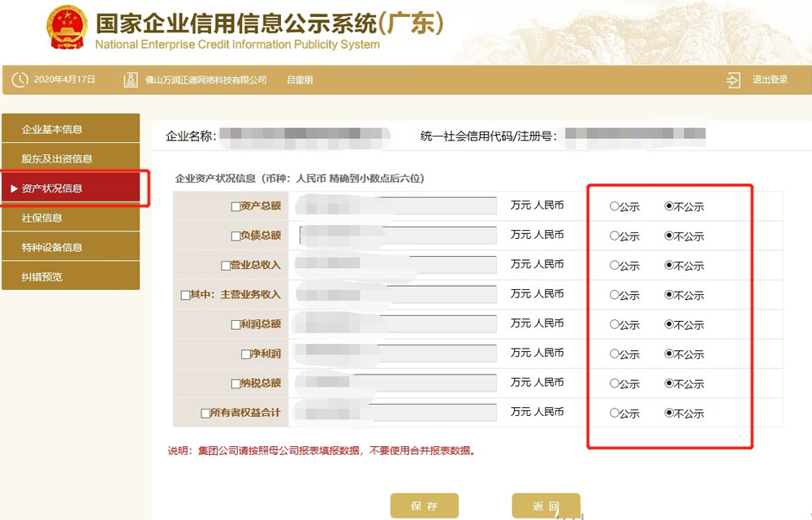812x520 pixels.
Task: Select 公示 radio for 营业总收入
Action: (613, 265)
